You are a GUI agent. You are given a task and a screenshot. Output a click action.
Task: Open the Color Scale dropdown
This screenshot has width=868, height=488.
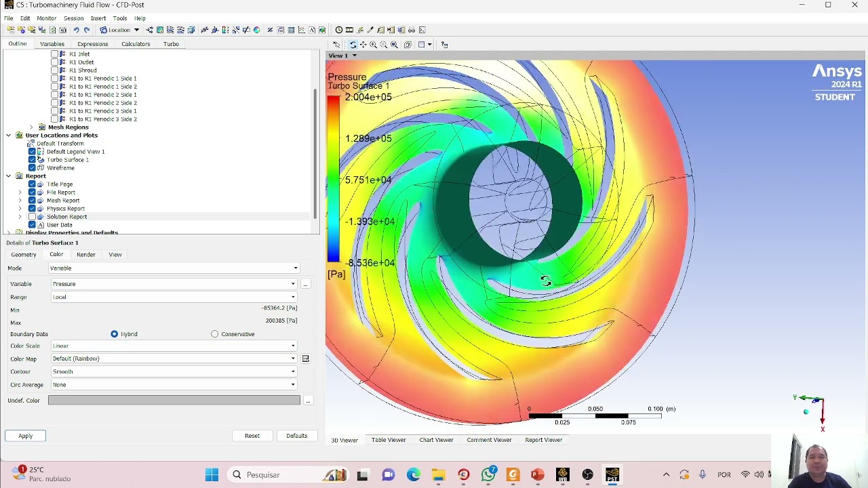click(x=174, y=346)
